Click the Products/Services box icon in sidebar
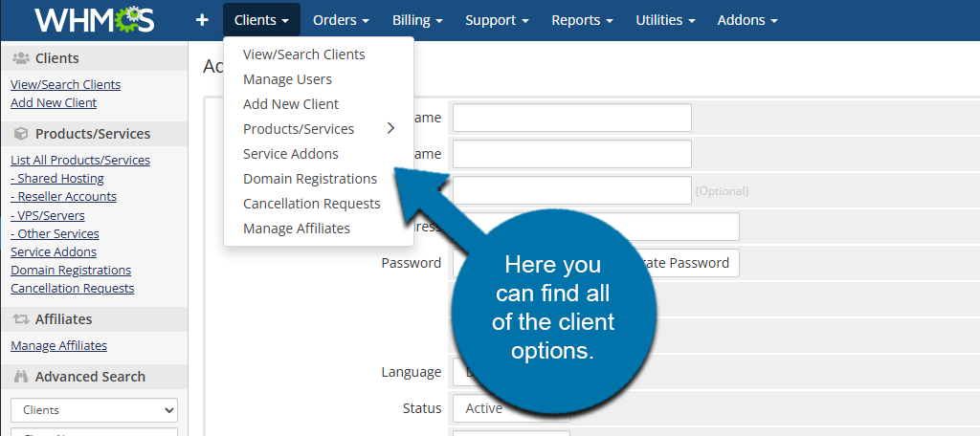Viewport: 980px width, 436px height. [x=20, y=134]
